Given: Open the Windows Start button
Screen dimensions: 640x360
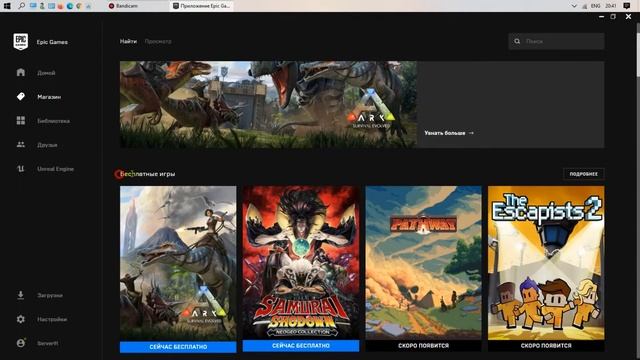Looking at the screenshot, I should 7,6.
